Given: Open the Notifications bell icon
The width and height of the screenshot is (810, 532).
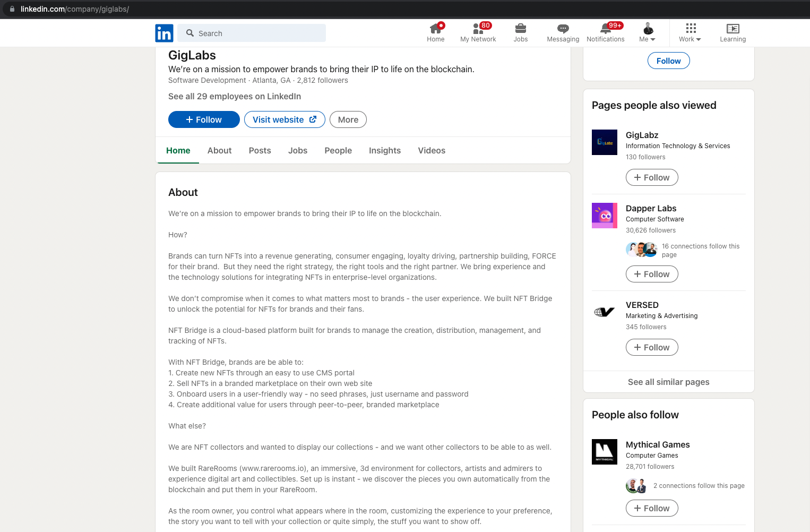Looking at the screenshot, I should coord(606,29).
